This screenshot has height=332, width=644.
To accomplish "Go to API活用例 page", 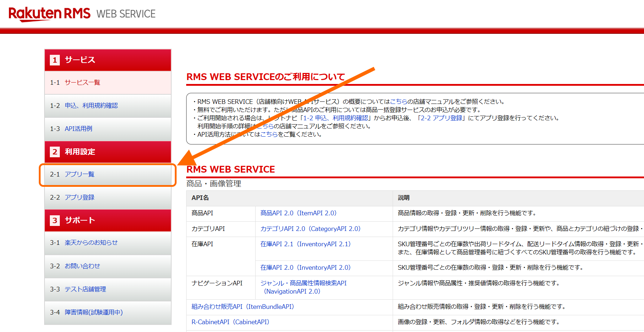I will (78, 129).
